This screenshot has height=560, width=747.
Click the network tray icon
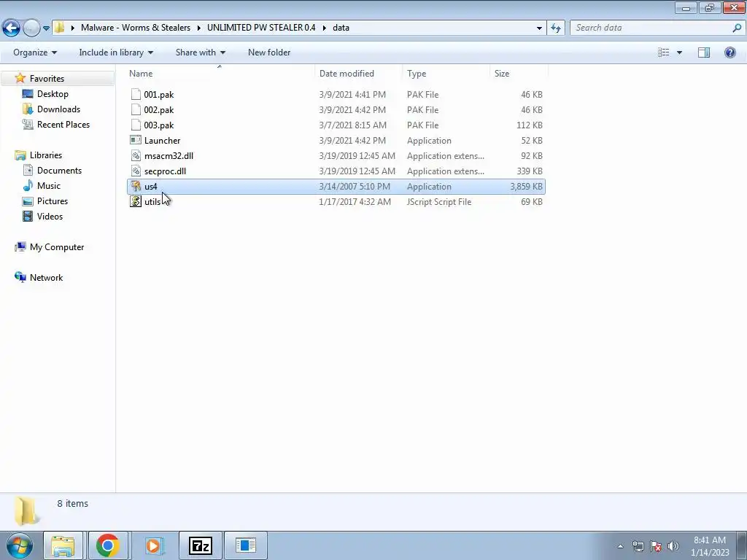[638, 546]
